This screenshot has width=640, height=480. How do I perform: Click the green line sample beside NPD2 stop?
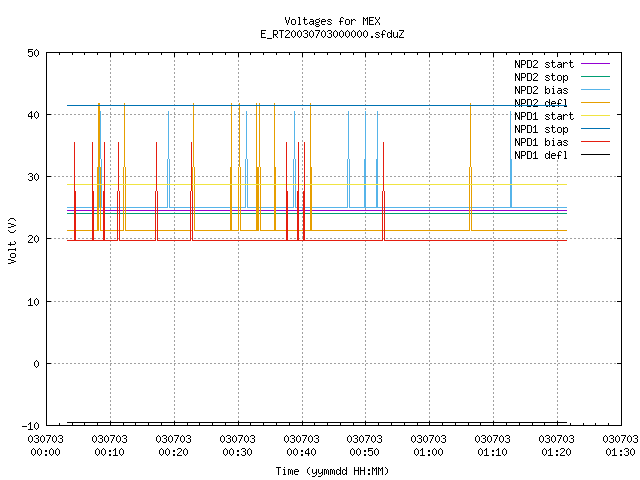pyautogui.click(x=595, y=76)
